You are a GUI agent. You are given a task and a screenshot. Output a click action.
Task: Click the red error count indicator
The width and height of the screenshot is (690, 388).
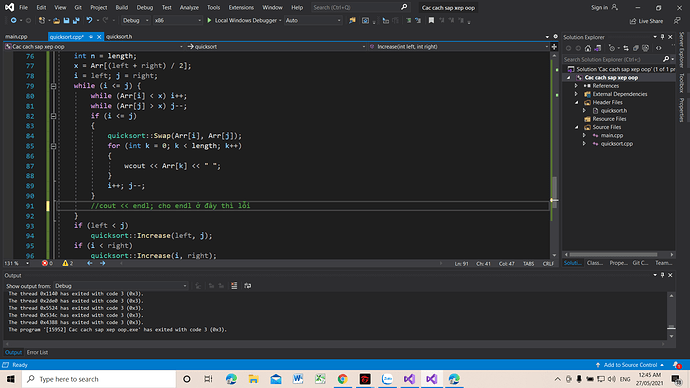[x=47, y=264]
